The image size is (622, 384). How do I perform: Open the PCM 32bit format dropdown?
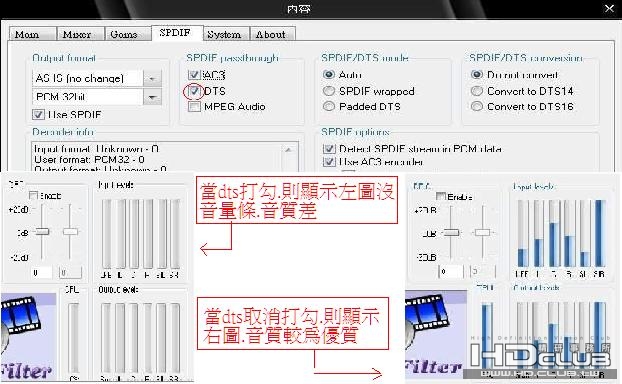click(x=152, y=97)
